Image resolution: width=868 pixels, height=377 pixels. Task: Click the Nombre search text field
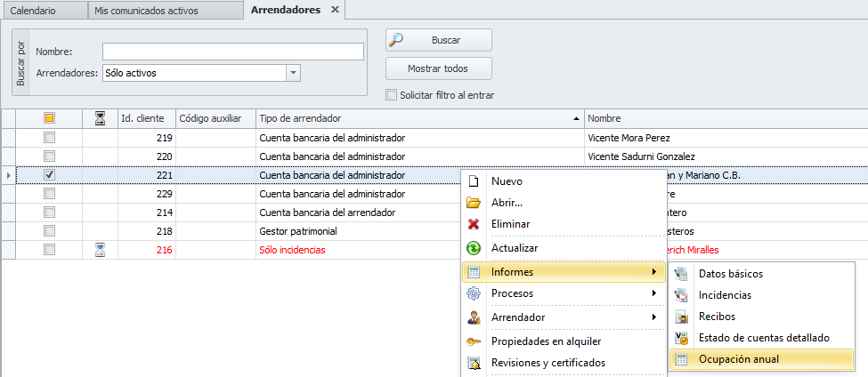[x=232, y=52]
